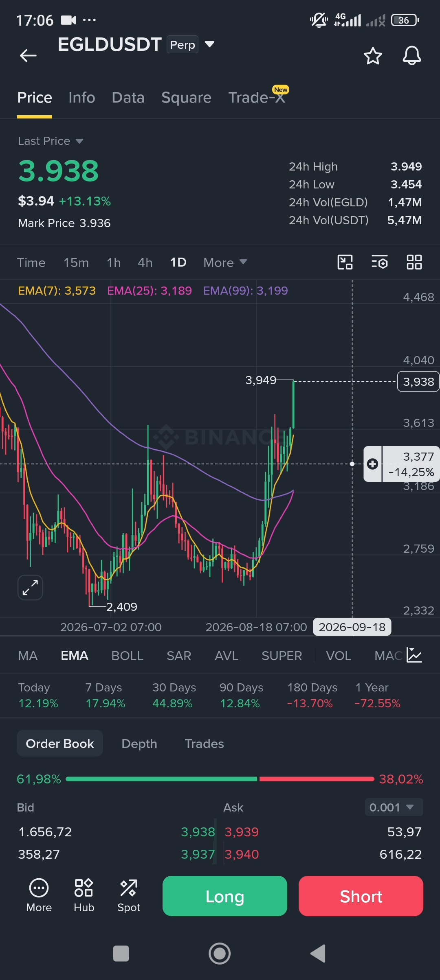Select the 1D timeframe
This screenshot has width=440, height=980.
[x=178, y=262]
